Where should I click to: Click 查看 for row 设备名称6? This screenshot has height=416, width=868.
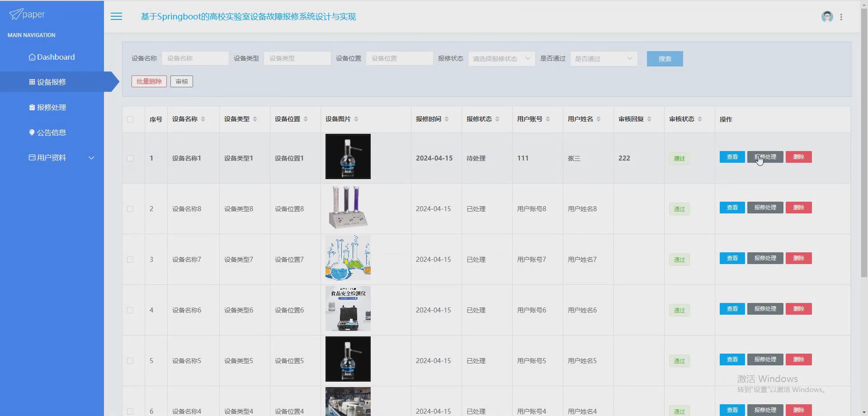click(732, 309)
